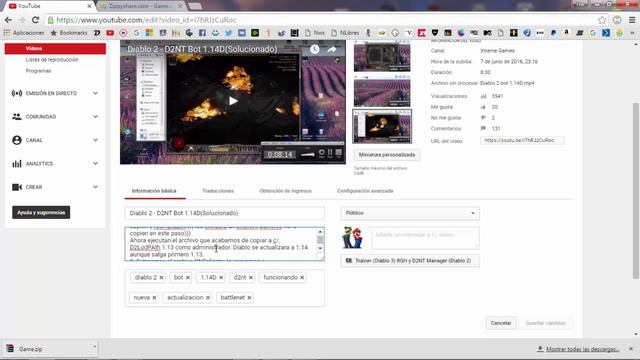Switch to the Zippyshare browser tab
640x360 pixels.
(141, 6)
